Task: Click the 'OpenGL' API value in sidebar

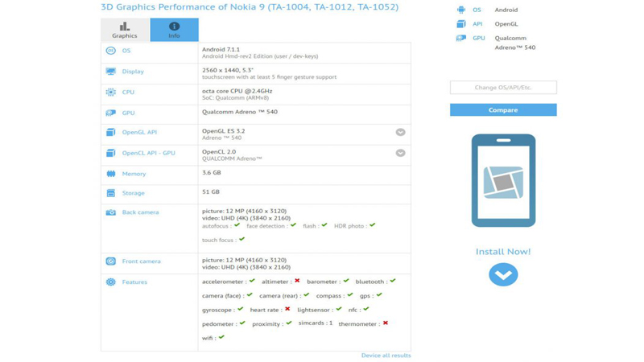Action: click(x=506, y=24)
